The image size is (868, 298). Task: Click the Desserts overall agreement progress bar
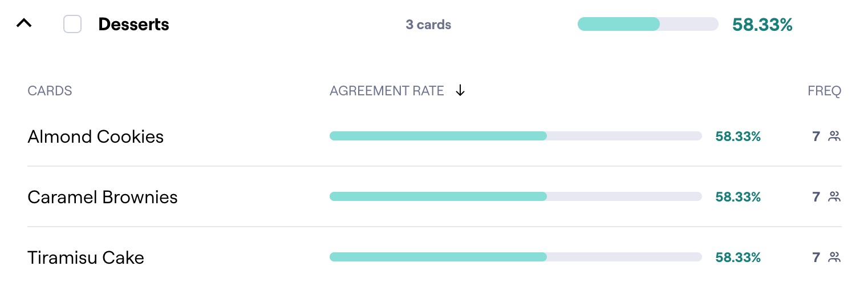tap(647, 24)
